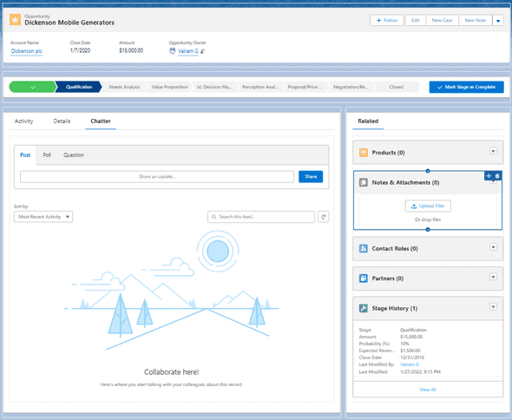
Task: Click the Products related list icon
Action: coord(364,153)
